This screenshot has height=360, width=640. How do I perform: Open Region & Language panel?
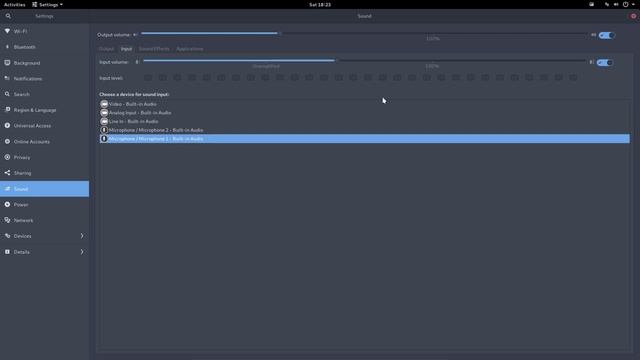pos(44,110)
